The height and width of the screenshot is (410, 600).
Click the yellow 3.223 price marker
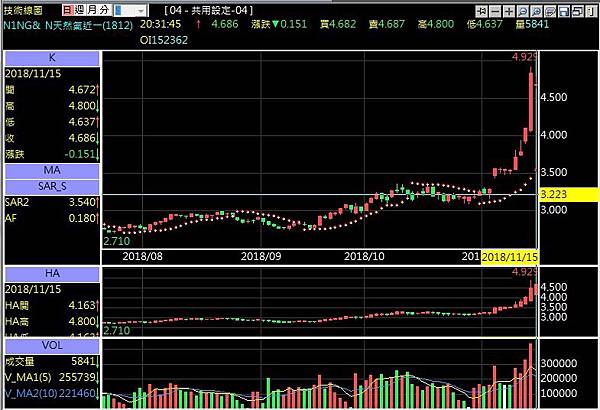tap(569, 194)
